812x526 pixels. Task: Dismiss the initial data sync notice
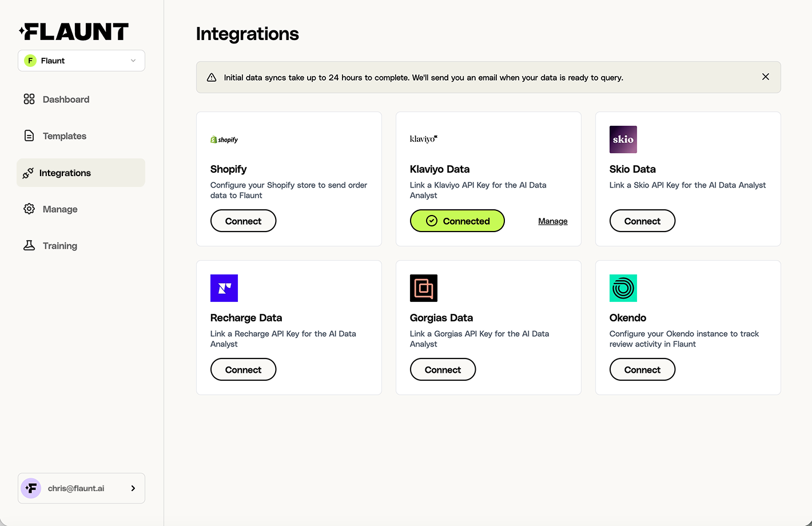pos(765,77)
